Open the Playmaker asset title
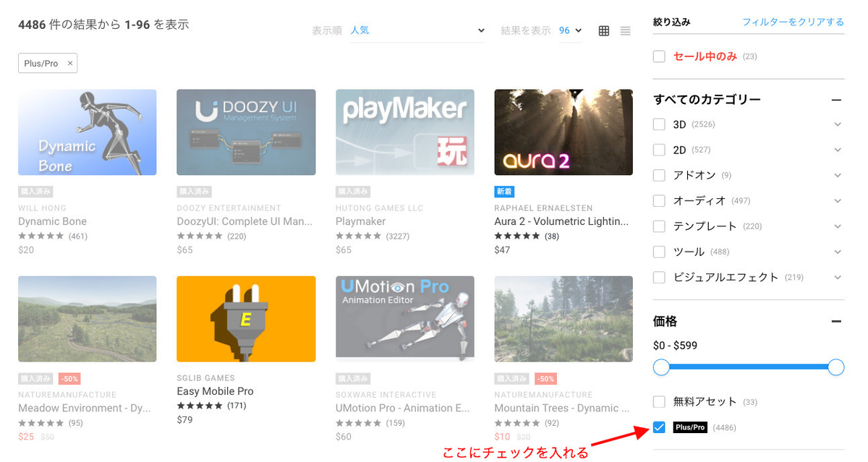Viewport: 868px width, 462px height. tap(360, 221)
